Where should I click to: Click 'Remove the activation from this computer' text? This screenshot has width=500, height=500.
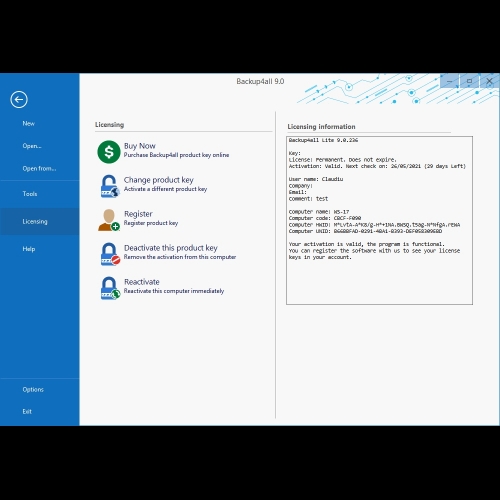tap(180, 257)
